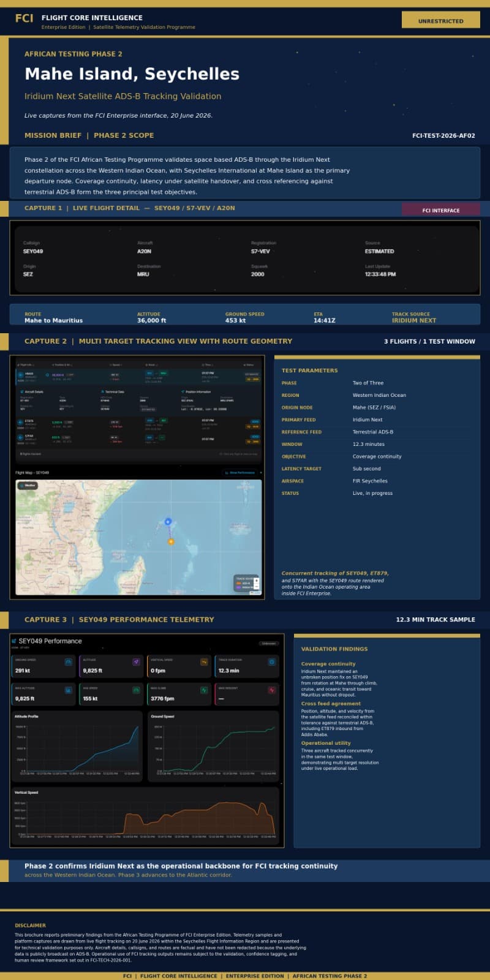Click the map zoom in plus button
The image size is (490, 980).
pyautogui.click(x=257, y=581)
